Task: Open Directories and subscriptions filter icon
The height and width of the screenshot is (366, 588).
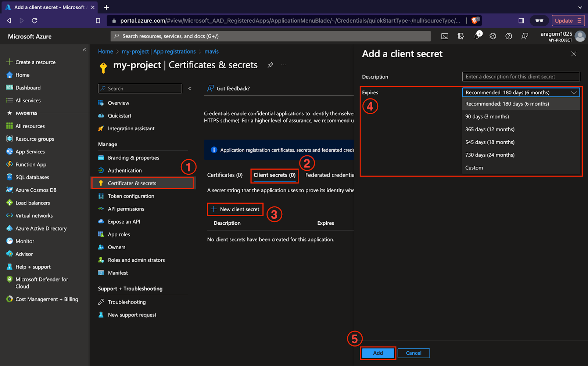Action: click(x=460, y=36)
